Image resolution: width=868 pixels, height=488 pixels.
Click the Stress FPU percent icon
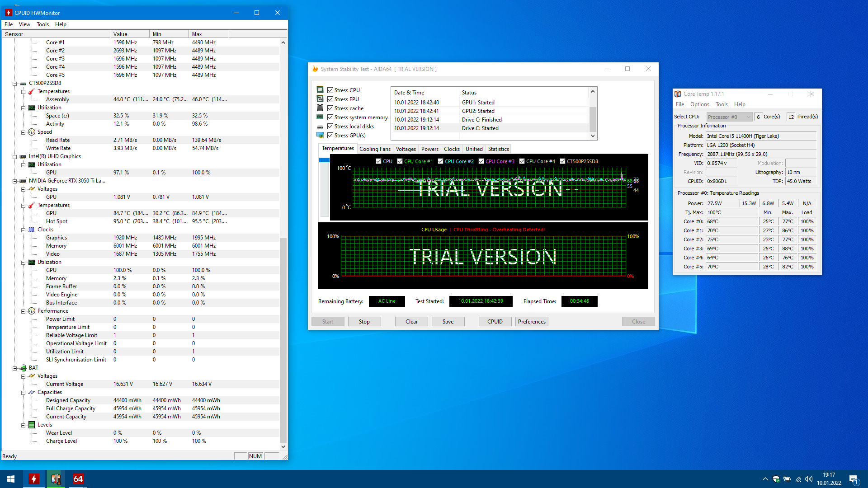(320, 99)
